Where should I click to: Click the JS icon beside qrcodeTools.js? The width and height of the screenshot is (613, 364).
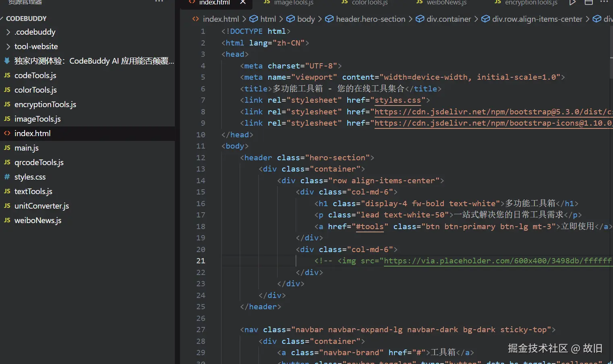[x=7, y=162]
